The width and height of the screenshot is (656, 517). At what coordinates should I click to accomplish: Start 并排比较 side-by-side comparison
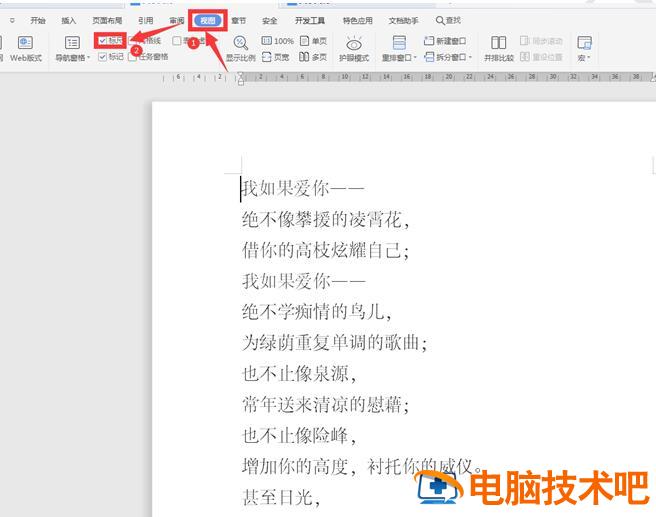click(x=499, y=49)
